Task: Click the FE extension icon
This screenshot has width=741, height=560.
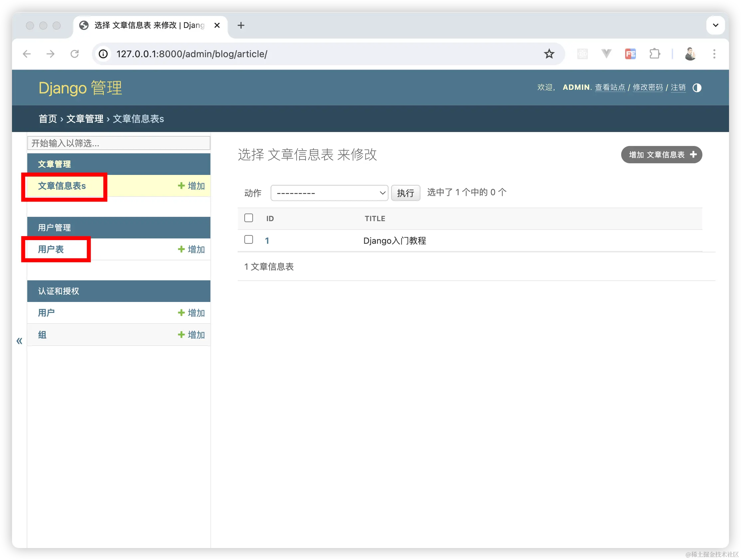Action: [630, 54]
